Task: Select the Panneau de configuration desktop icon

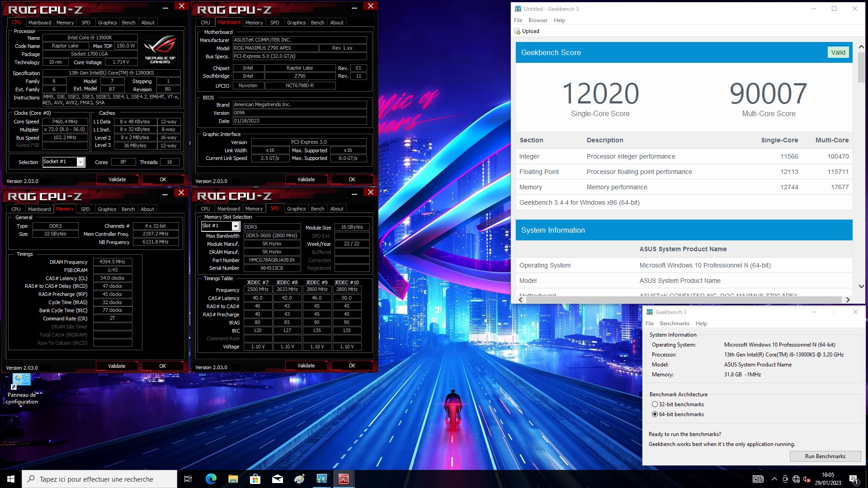Action: [x=21, y=389]
